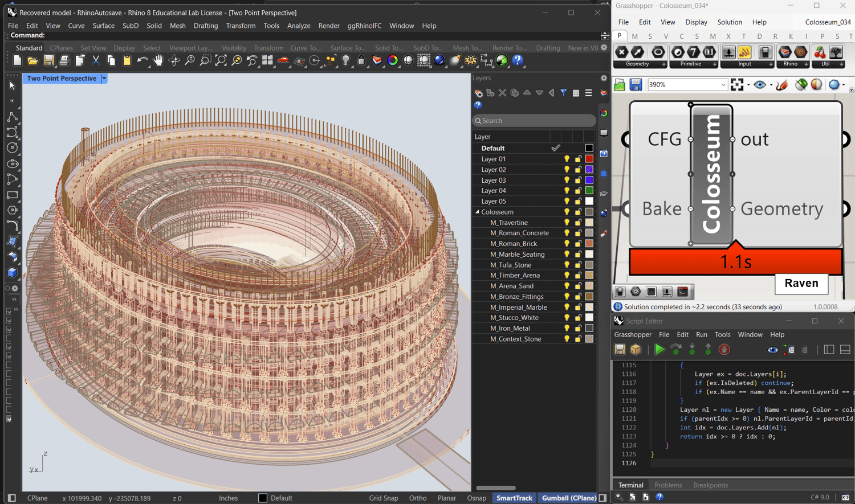Switch to the Problems tab
This screenshot has width=855, height=504.
tap(668, 485)
